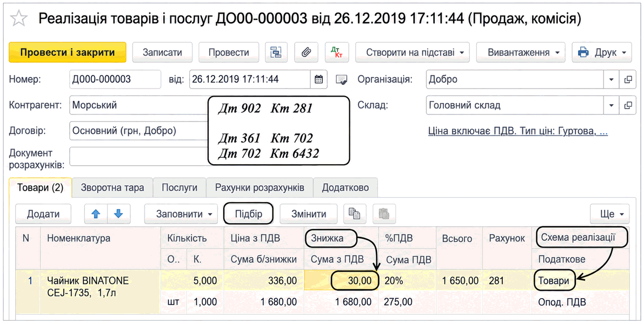The height and width of the screenshot is (324, 644).
Task: Open the Створити на підставі dropdown
Action: tap(413, 52)
